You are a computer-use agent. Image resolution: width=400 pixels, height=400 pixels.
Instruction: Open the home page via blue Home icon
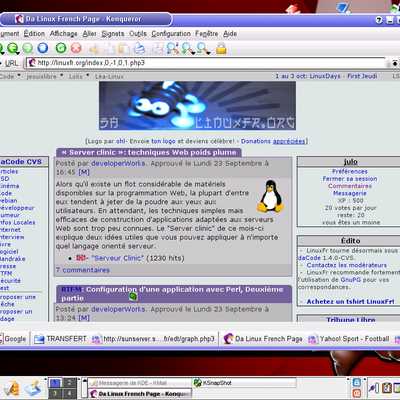[x=43, y=48]
